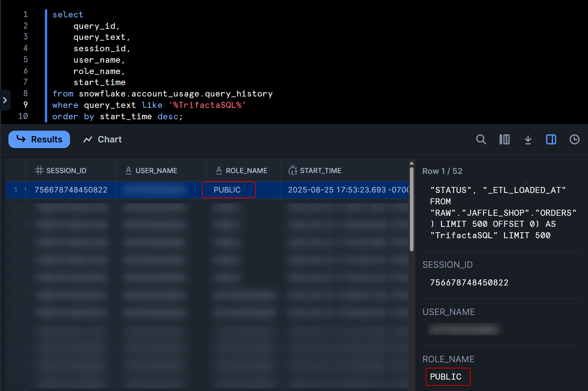This screenshot has width=588, height=391.
Task: Click the '%TrifactaSQL%' string in editor
Action: (x=207, y=105)
